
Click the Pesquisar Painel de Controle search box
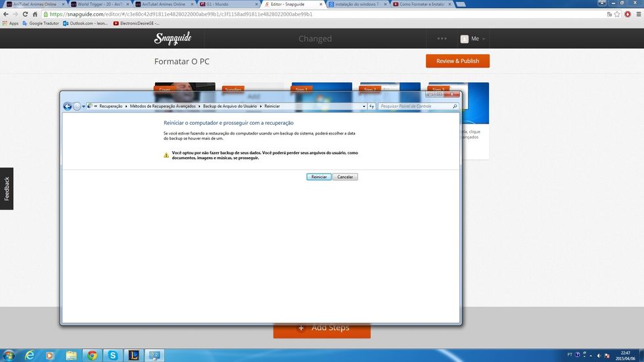[414, 106]
